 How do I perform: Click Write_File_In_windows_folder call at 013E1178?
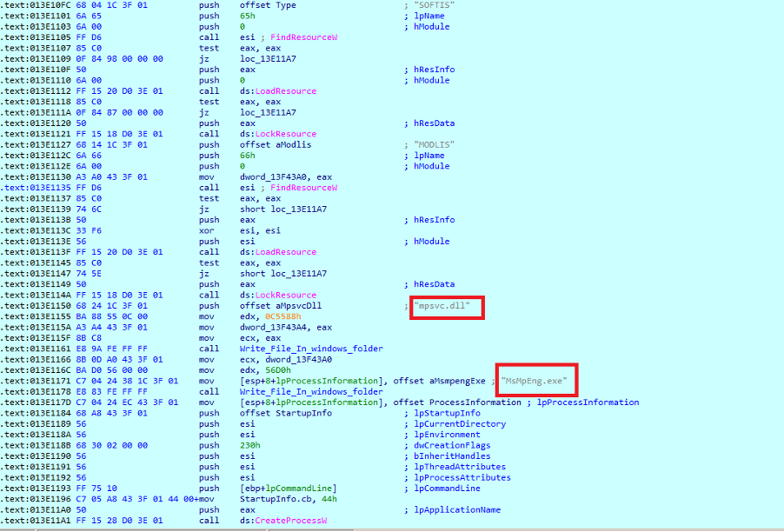pos(311,392)
